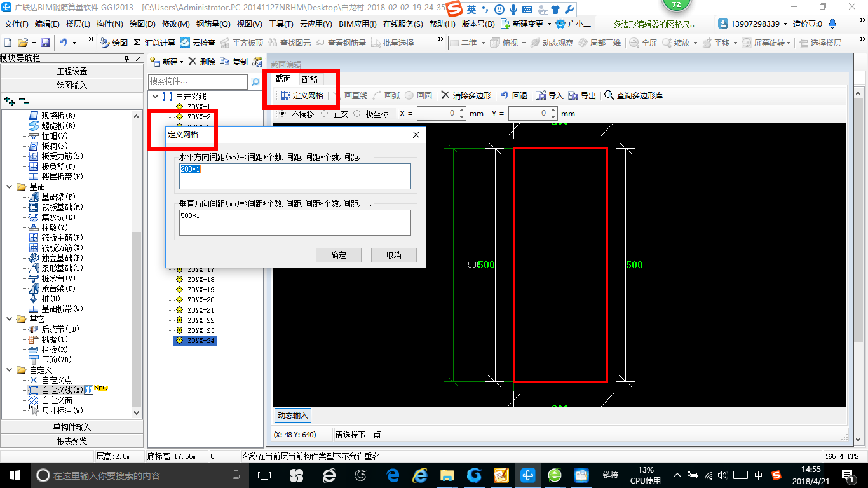Open 广小二 assistant
868x488 pixels.
pos(573,24)
